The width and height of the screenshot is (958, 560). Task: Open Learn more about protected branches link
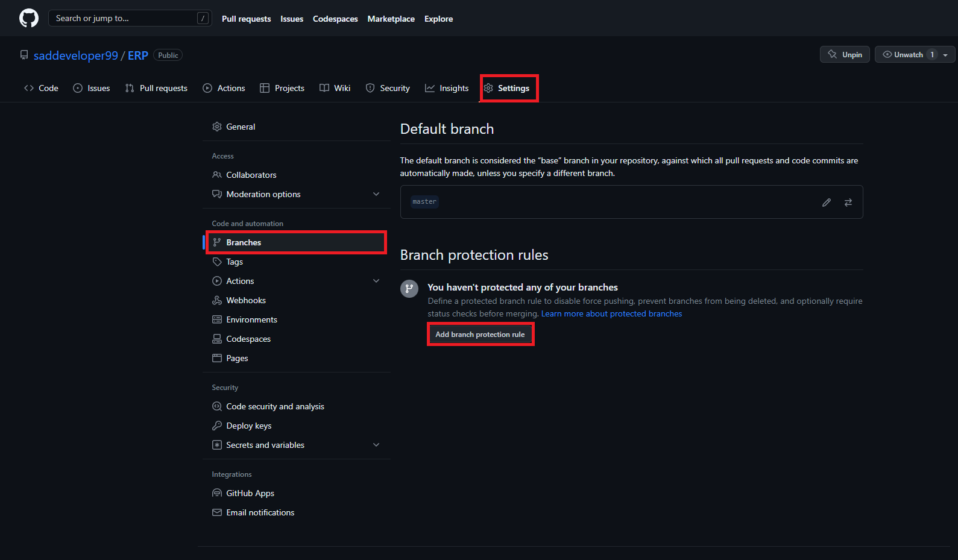[x=611, y=313]
